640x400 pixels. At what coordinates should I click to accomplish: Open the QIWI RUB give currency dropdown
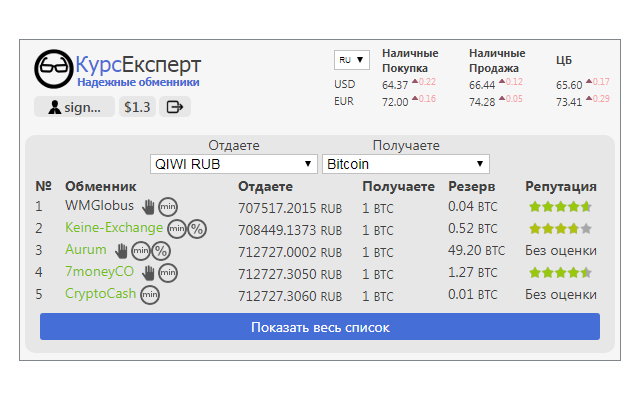[233, 164]
